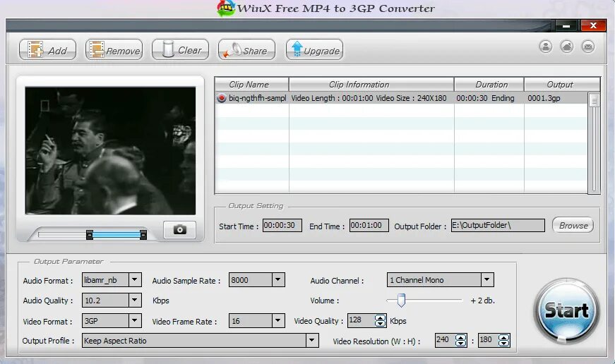Click the Duration column header
Image resolution: width=615 pixels, height=364 pixels.
click(489, 84)
